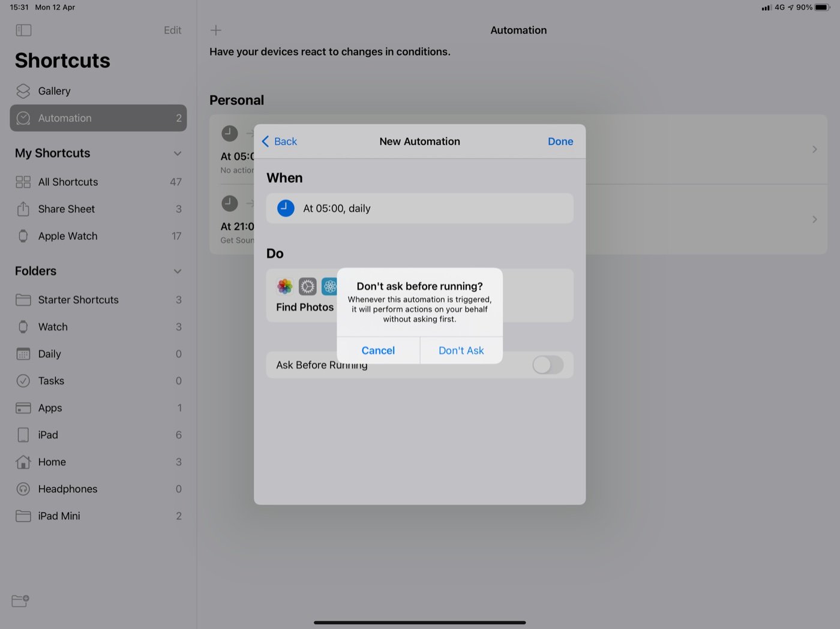Collapse the My Shortcuts section
Screen dimensions: 840x629
pos(178,153)
